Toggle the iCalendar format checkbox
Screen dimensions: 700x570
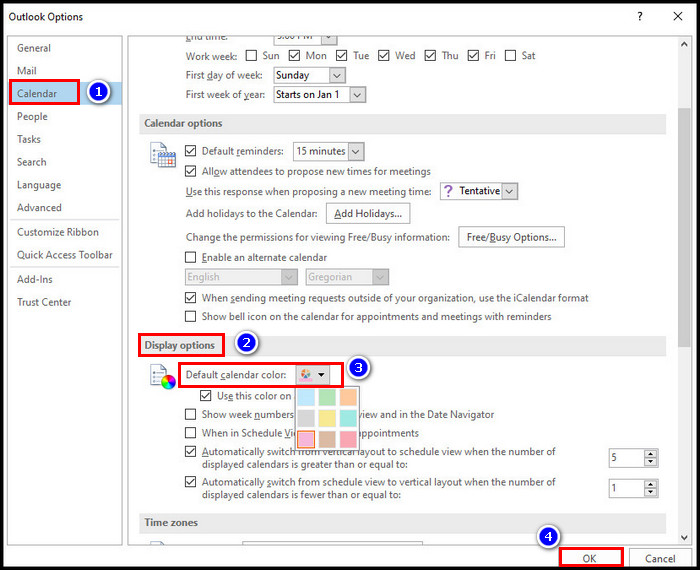pyautogui.click(x=191, y=298)
